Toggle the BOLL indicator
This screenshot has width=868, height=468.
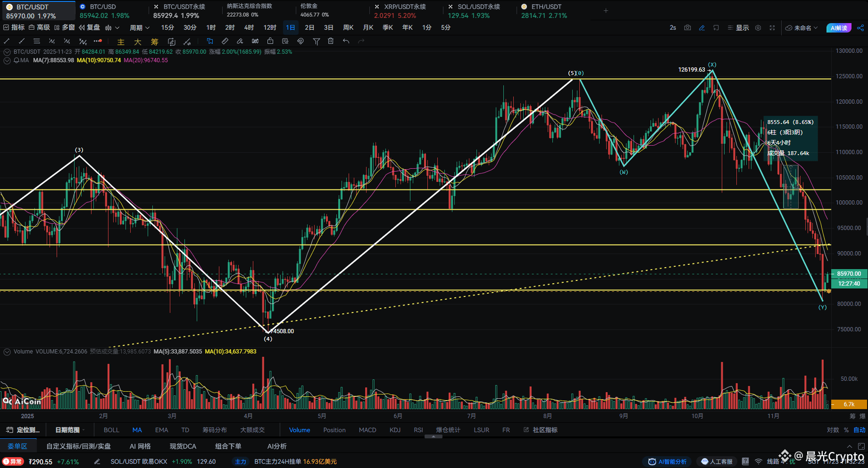111,430
